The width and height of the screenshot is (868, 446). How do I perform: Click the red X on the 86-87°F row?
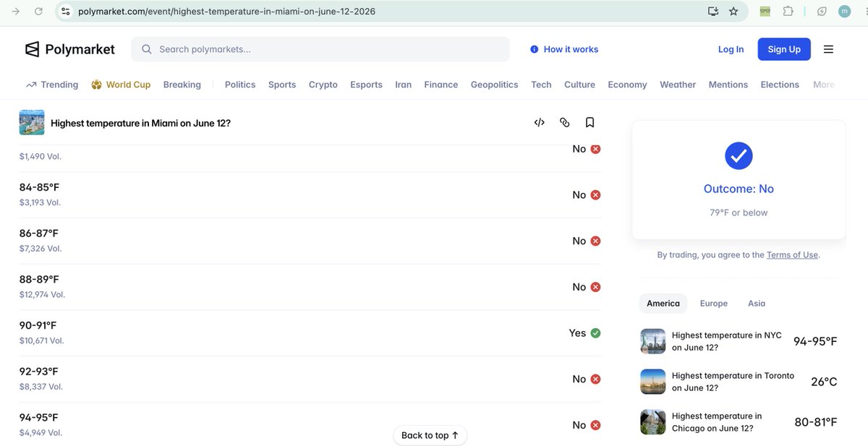click(596, 241)
